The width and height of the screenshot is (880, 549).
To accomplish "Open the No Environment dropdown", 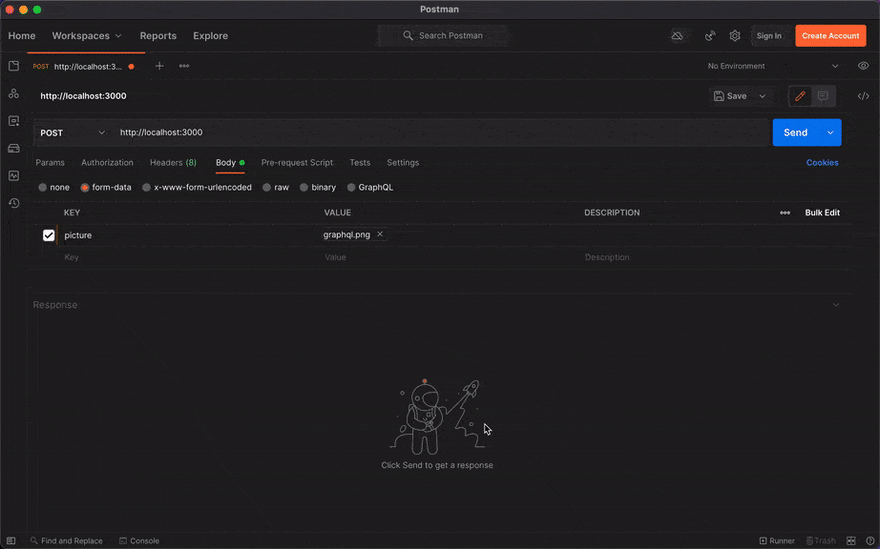I will pos(773,66).
